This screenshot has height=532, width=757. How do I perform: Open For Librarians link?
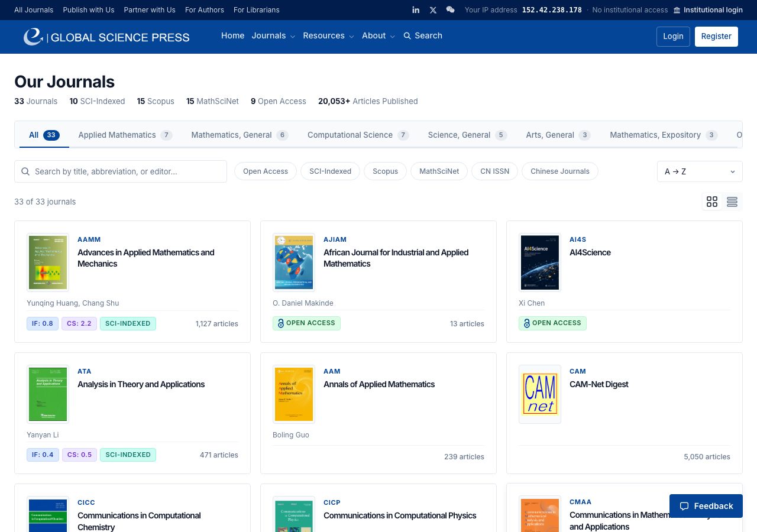[x=257, y=10]
